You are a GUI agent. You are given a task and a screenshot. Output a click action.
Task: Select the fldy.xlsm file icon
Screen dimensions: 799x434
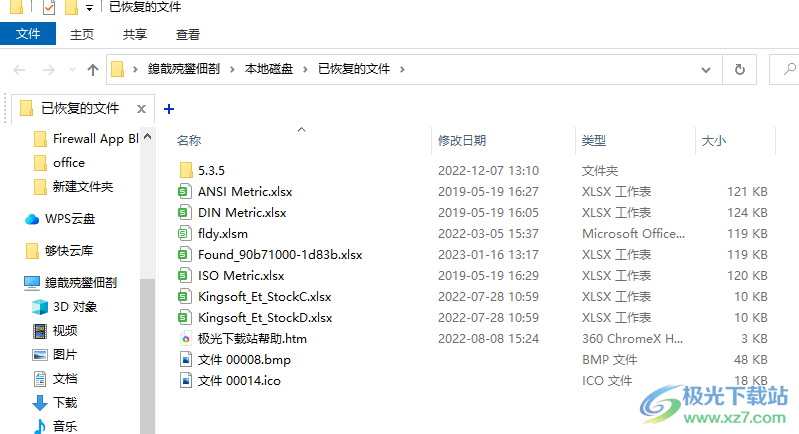tap(184, 234)
